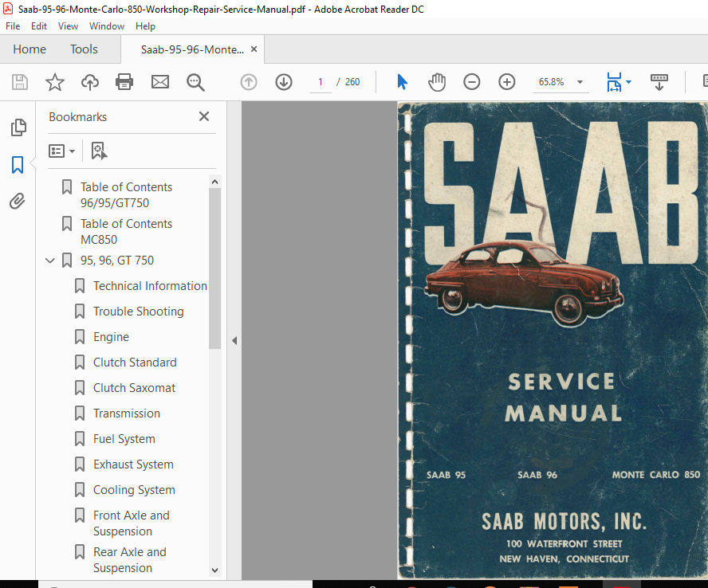Jump to Fuel System bookmark
The width and height of the screenshot is (708, 588).
coord(124,439)
